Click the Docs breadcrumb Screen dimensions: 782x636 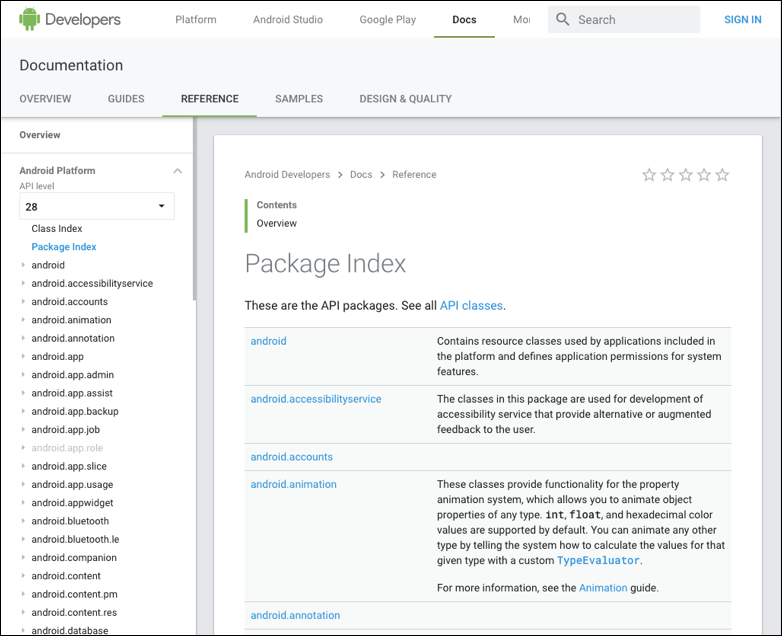tap(361, 175)
